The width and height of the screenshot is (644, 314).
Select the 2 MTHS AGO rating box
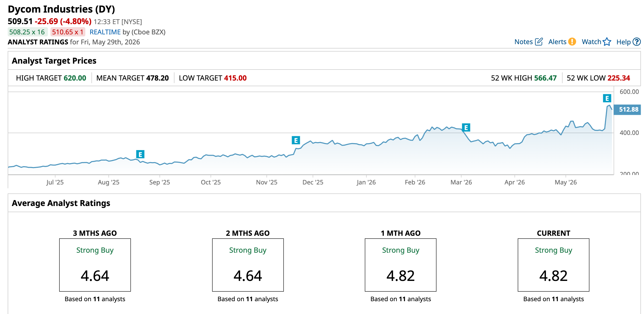[x=248, y=265]
